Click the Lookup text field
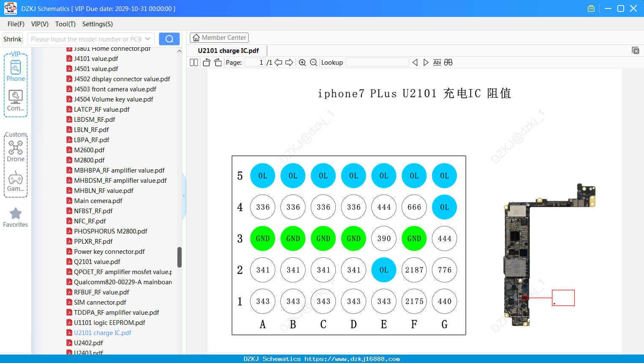 (x=377, y=63)
